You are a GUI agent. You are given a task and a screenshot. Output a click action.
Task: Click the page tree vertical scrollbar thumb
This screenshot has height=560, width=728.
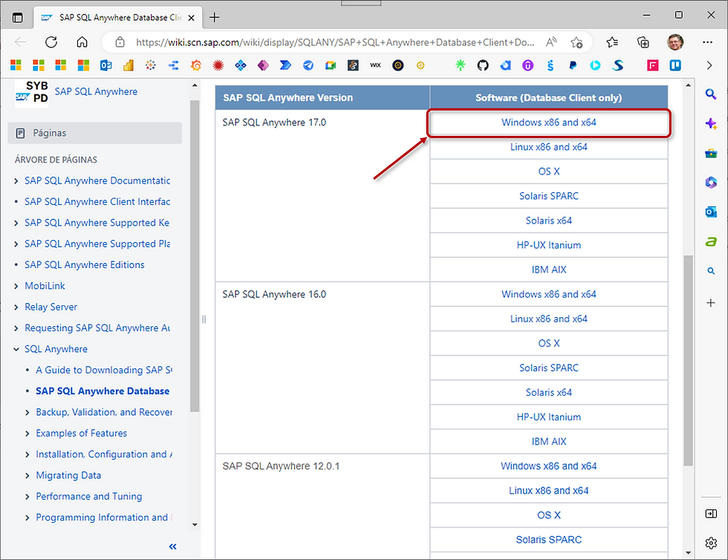(x=195, y=255)
